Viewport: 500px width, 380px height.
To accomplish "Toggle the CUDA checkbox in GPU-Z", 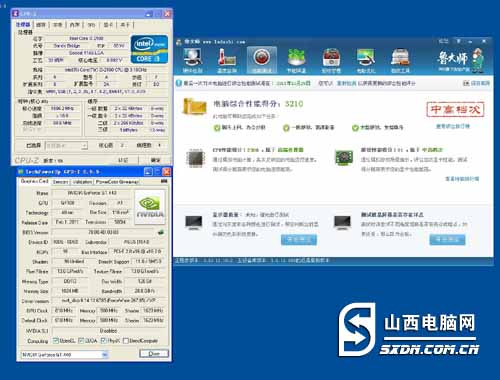I will [81, 341].
